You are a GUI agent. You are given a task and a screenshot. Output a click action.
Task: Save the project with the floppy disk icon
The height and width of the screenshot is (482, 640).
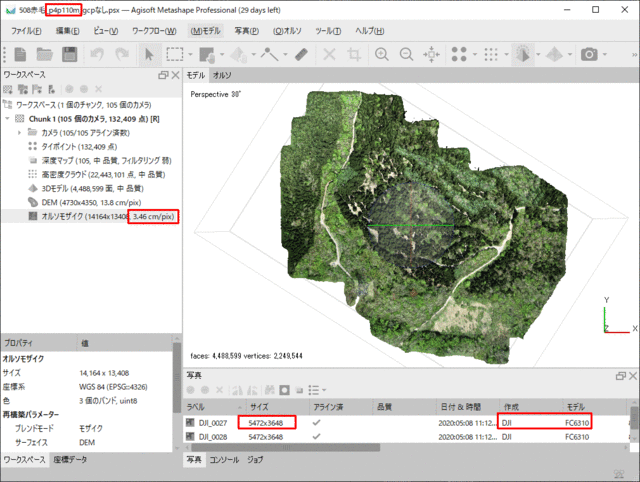[x=69, y=54]
